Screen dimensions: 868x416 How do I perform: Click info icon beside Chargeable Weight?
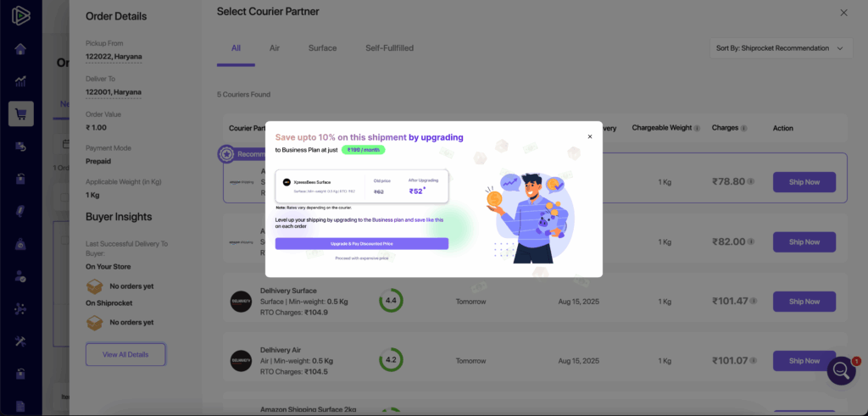697,129
